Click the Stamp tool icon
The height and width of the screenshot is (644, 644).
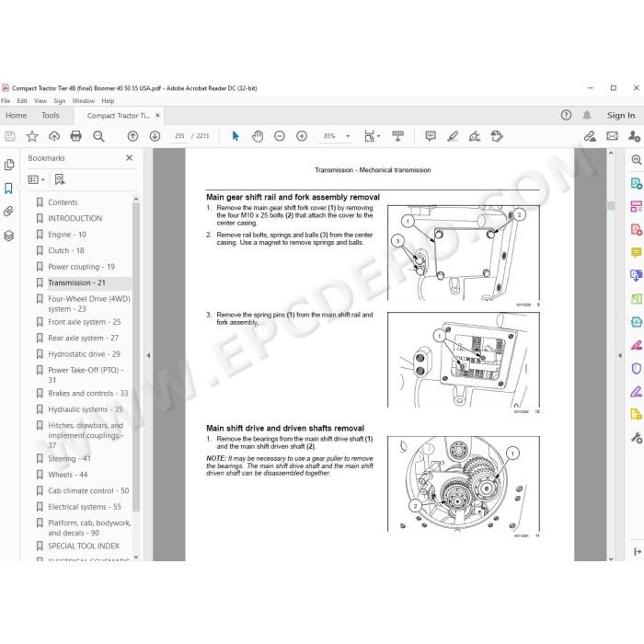pyautogui.click(x=497, y=136)
